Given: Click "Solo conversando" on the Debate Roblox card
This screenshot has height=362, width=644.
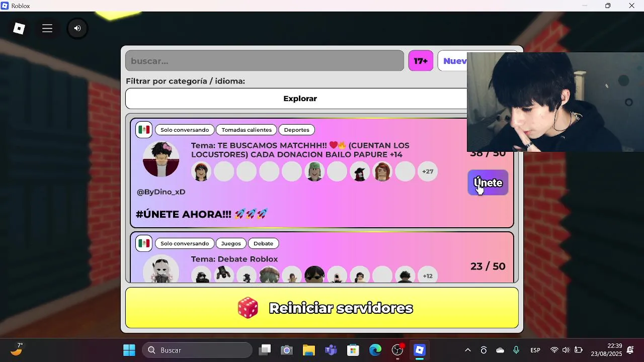Looking at the screenshot, I should [x=185, y=243].
